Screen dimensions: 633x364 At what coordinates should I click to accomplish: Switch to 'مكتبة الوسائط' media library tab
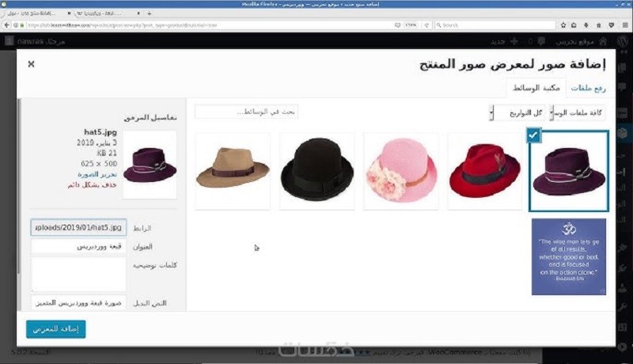(x=536, y=88)
